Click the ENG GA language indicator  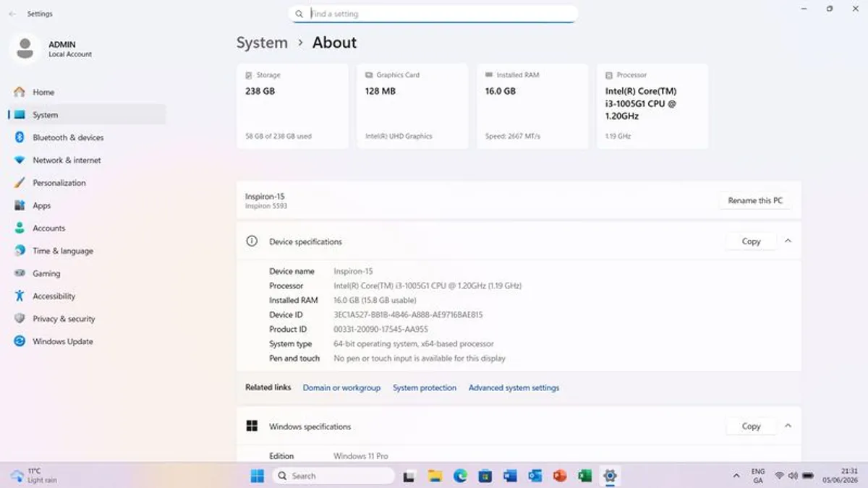[758, 476]
